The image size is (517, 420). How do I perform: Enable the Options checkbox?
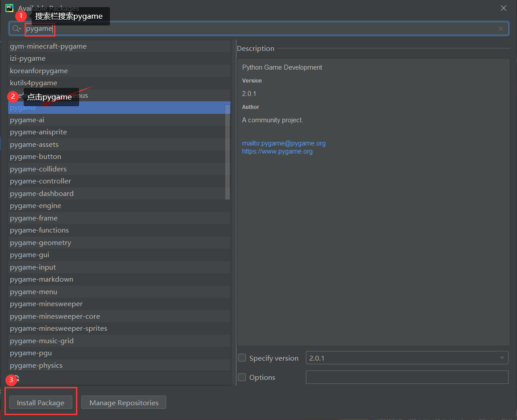click(242, 377)
